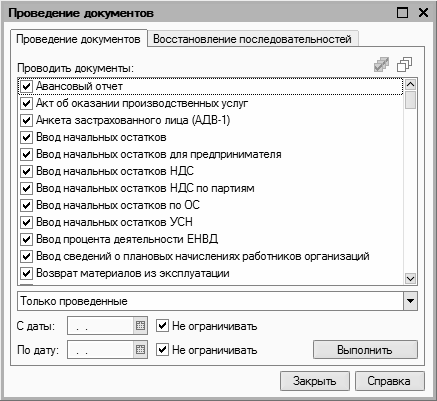
Task: Click the uncheck all documents icon
Action: 405,64
